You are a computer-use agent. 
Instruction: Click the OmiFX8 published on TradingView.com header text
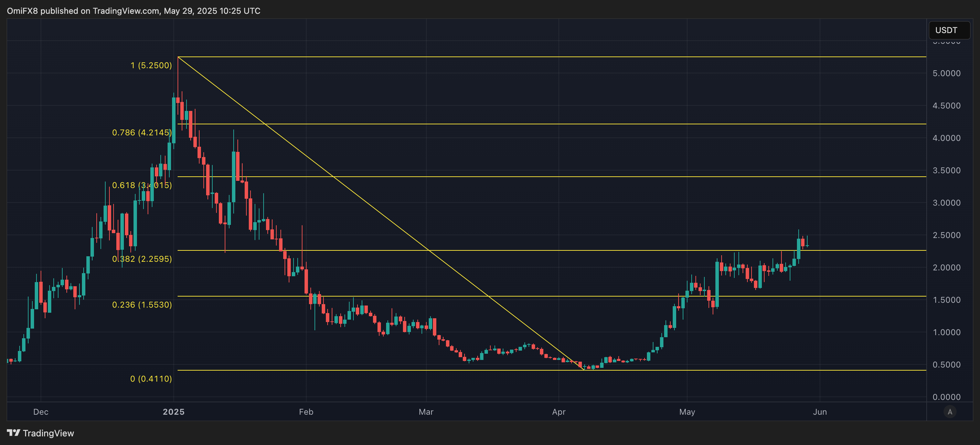point(134,11)
